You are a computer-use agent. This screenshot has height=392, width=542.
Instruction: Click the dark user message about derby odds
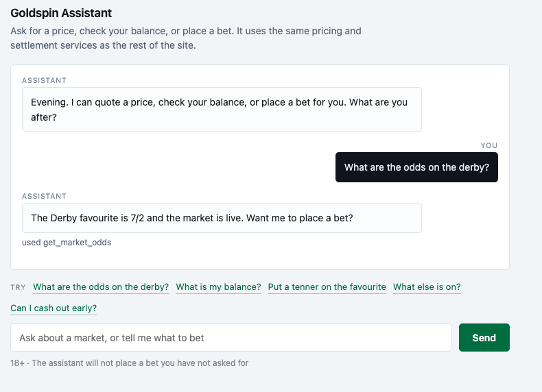click(x=416, y=167)
